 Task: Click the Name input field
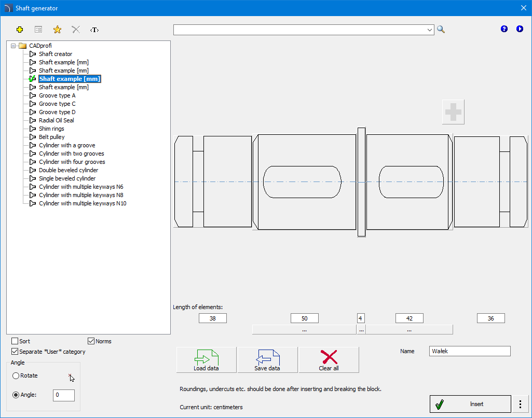[x=470, y=351]
